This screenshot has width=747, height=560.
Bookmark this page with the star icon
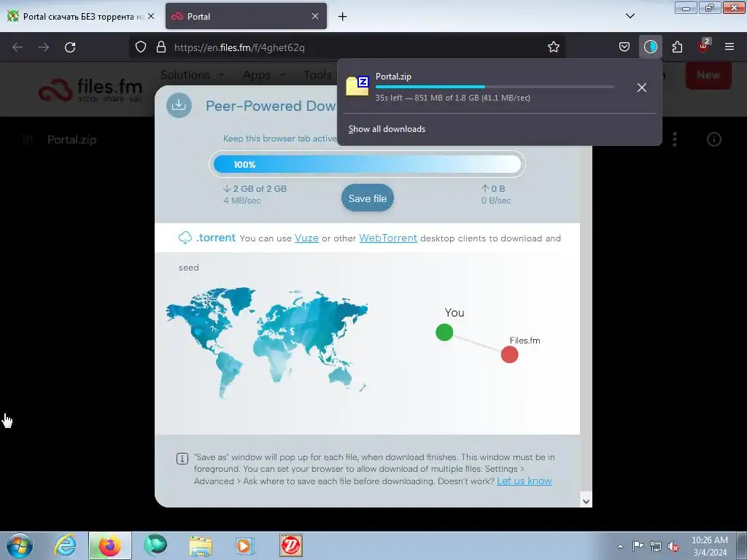[x=553, y=47]
